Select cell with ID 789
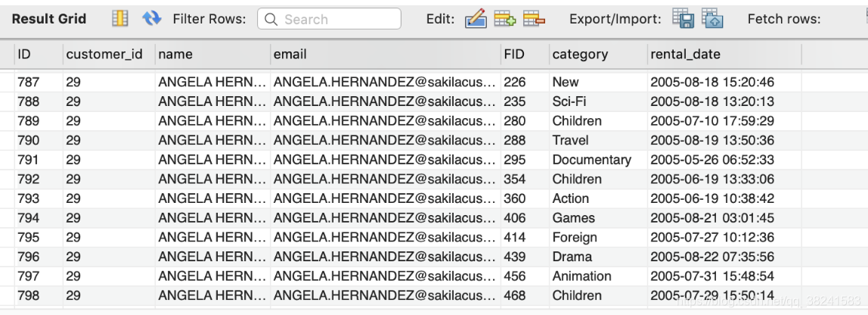The width and height of the screenshot is (868, 315). click(x=39, y=121)
